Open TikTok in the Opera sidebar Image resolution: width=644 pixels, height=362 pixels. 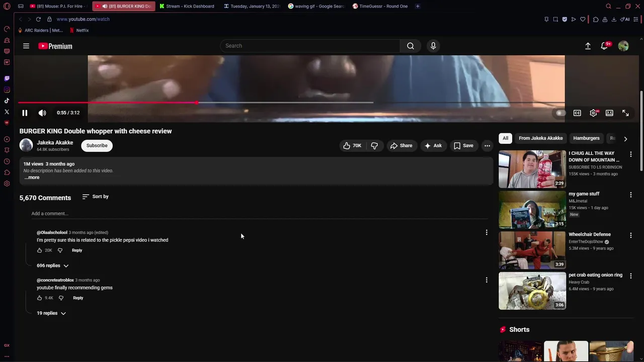[7, 101]
